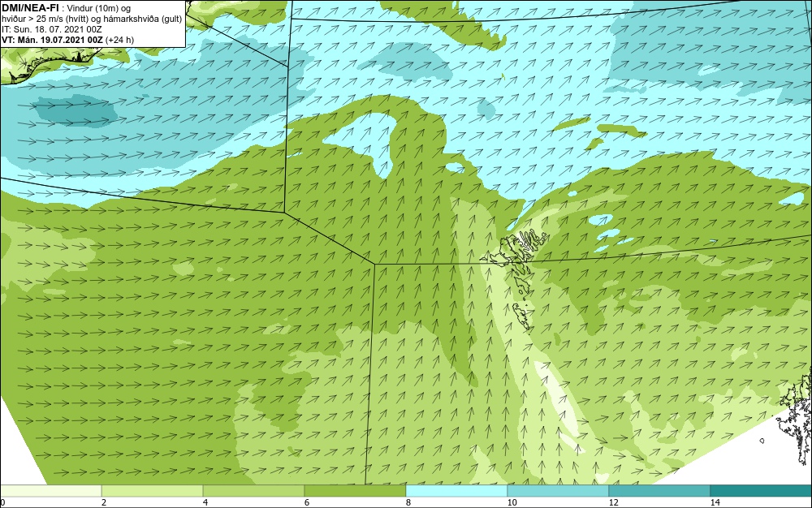Click the '(+24 h)' forecast offset text

coord(119,40)
